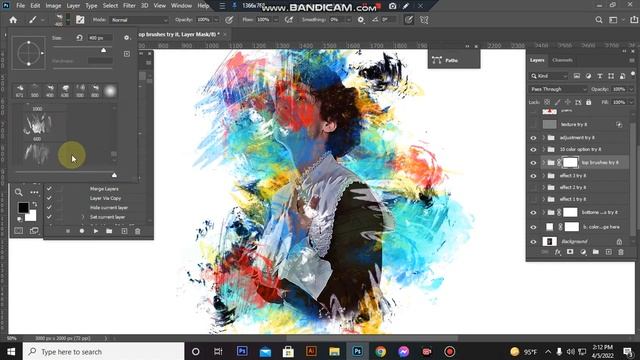Add layer style fx icon
640x360 pixels.
[558, 252]
